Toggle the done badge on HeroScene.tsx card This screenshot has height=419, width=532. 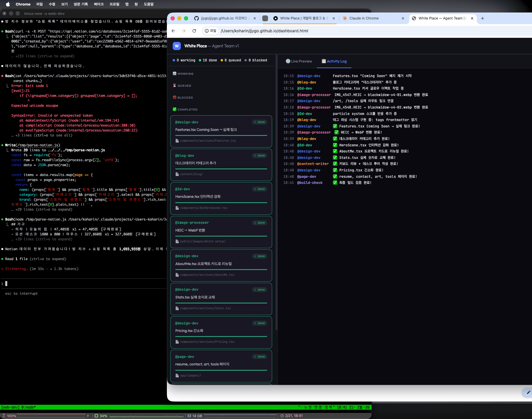pos(259,189)
